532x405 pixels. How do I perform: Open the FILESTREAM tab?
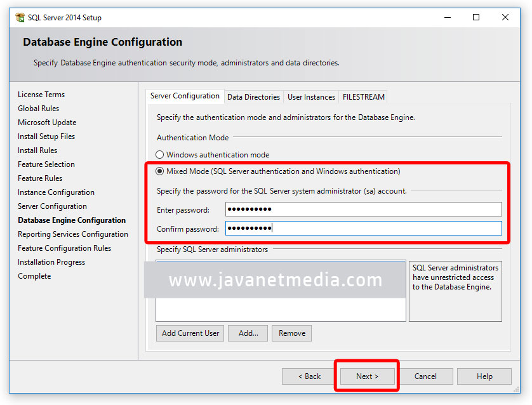click(363, 97)
